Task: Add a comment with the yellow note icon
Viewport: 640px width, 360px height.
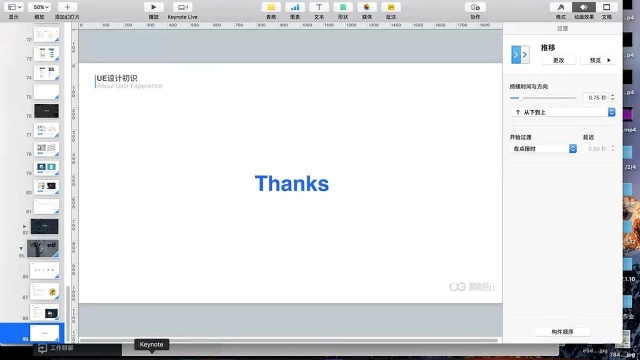Action: [x=391, y=7]
